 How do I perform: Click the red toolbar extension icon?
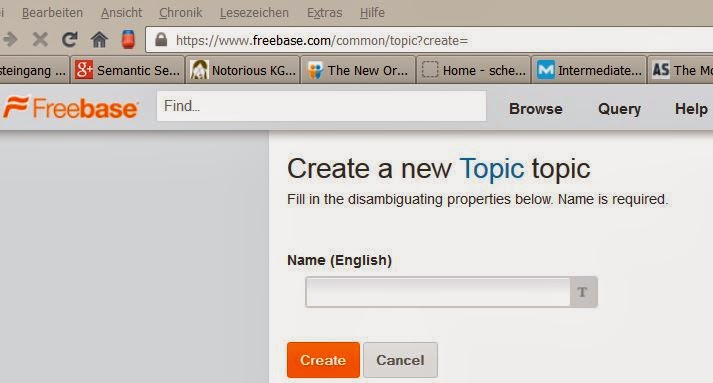(x=128, y=40)
